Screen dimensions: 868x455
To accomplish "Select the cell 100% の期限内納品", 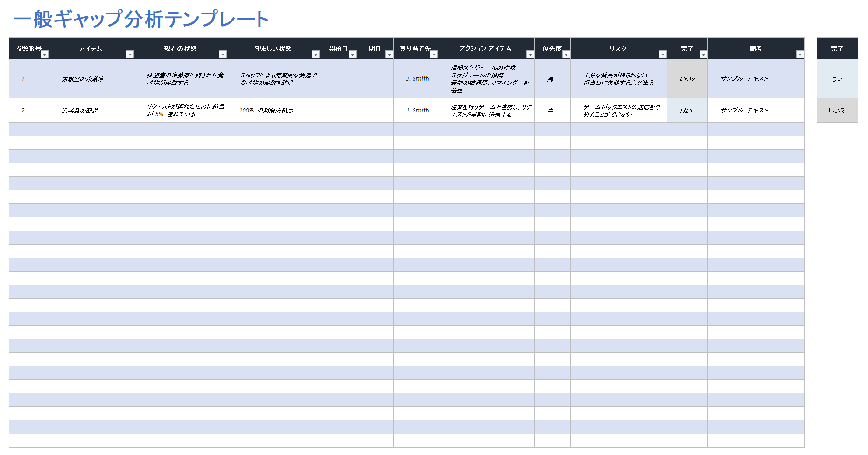I will [273, 111].
